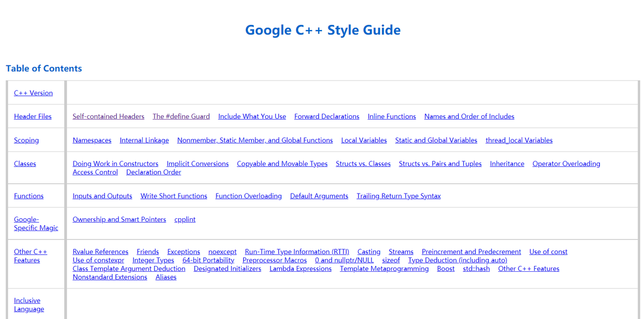Jump to Internal Linkage
Viewport: 644px width, 319px height.
pos(144,140)
